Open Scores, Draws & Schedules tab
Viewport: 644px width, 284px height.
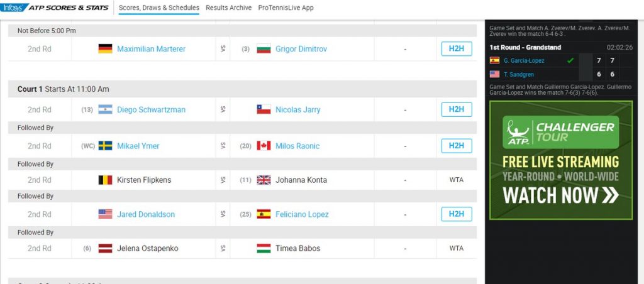coord(159,8)
